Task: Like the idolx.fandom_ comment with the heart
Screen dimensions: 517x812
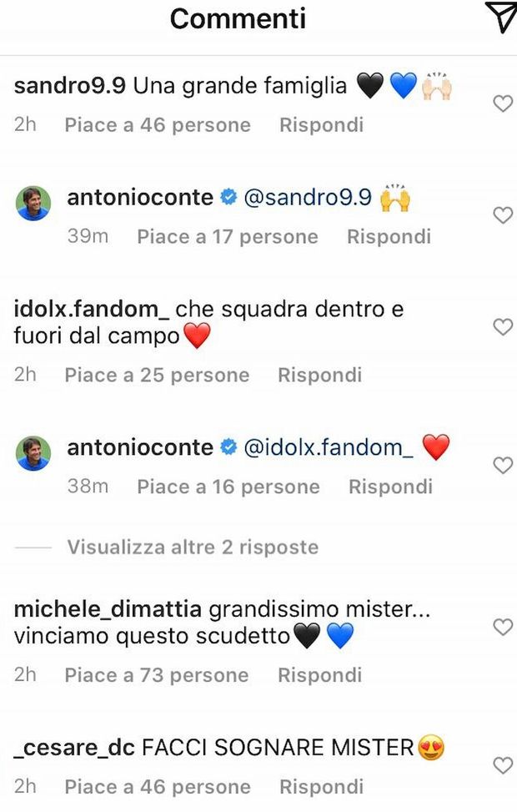Action: pyautogui.click(x=502, y=327)
